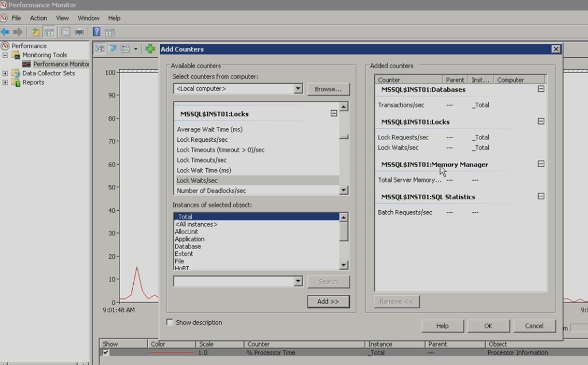Click the green plus Add counter icon

pyautogui.click(x=150, y=49)
